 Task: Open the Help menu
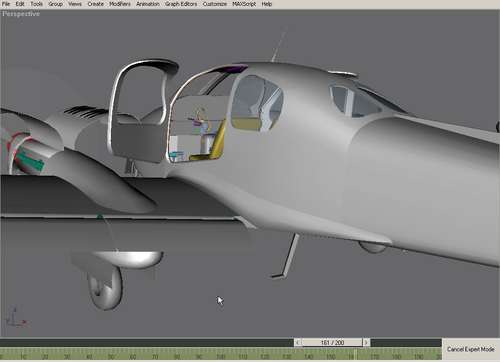(267, 4)
